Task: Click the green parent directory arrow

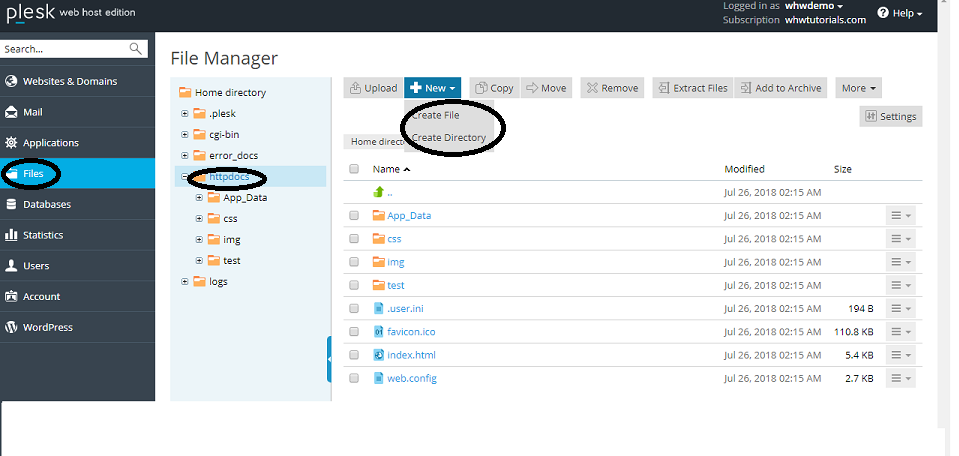Action: 379,192
